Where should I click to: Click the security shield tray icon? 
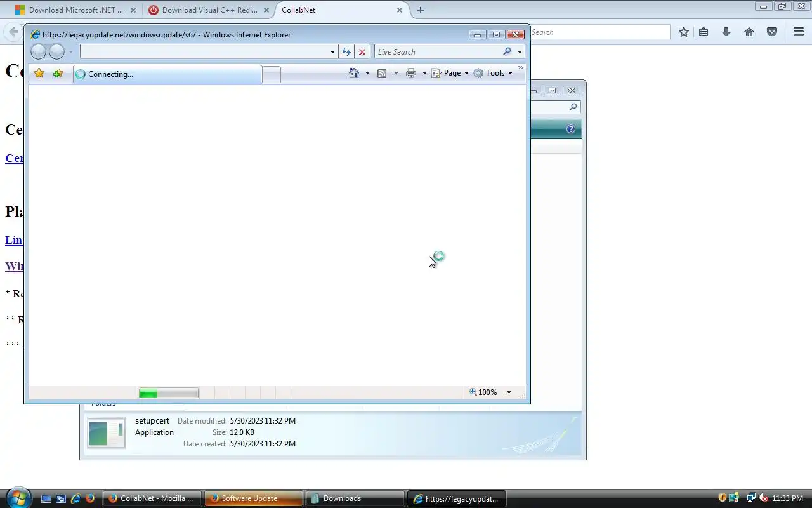(x=723, y=498)
